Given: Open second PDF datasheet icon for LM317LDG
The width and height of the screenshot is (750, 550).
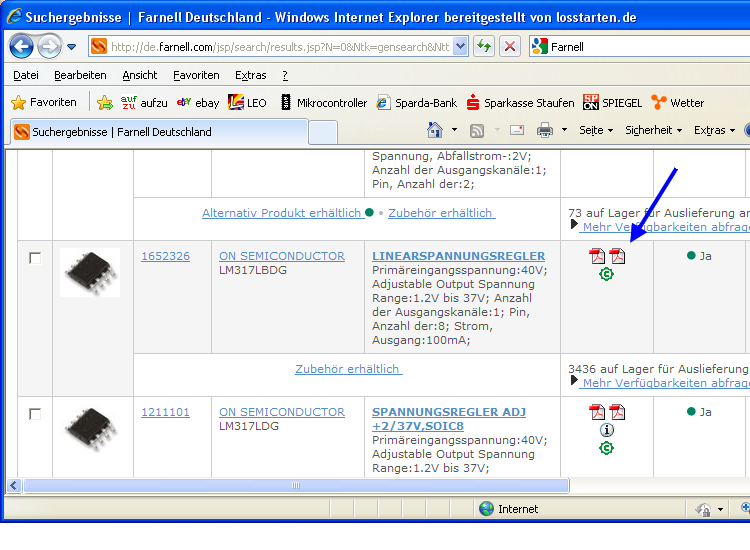Looking at the screenshot, I should pyautogui.click(x=617, y=412).
